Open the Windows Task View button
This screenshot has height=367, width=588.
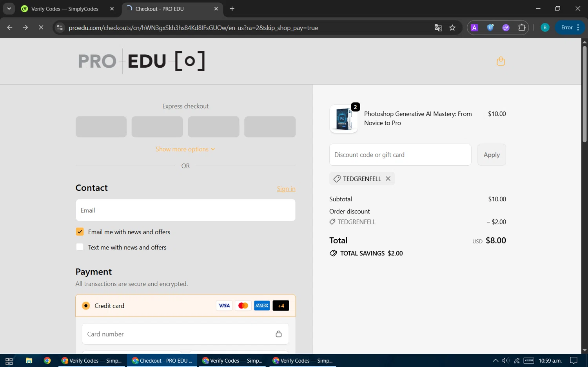(x=9, y=361)
